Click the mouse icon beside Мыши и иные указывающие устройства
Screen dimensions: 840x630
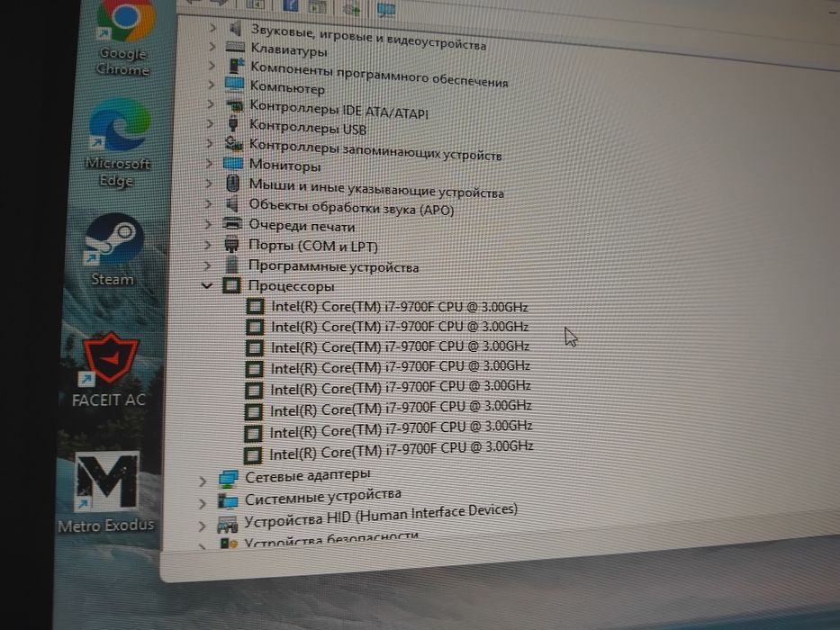tap(232, 184)
